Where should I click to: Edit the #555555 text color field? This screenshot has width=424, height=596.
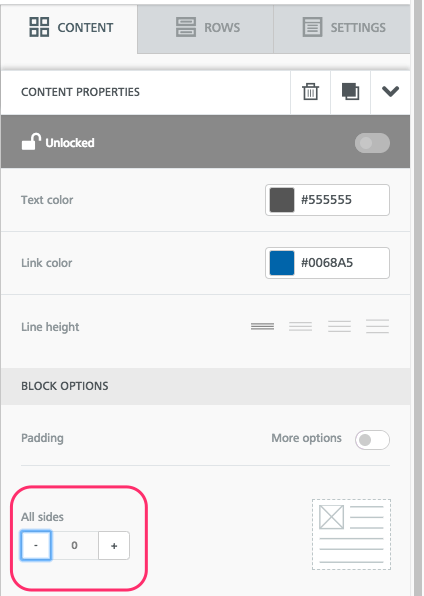tap(327, 200)
